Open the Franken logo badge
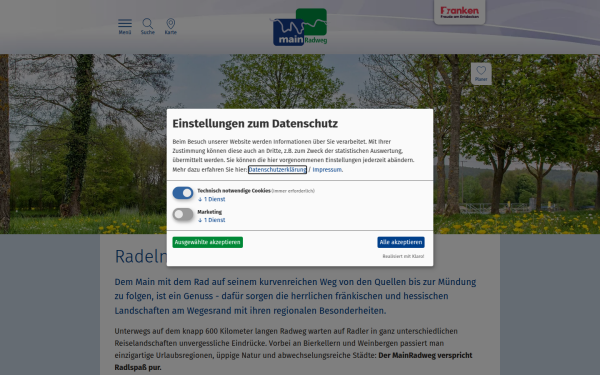The height and width of the screenshot is (375, 600). click(x=460, y=12)
